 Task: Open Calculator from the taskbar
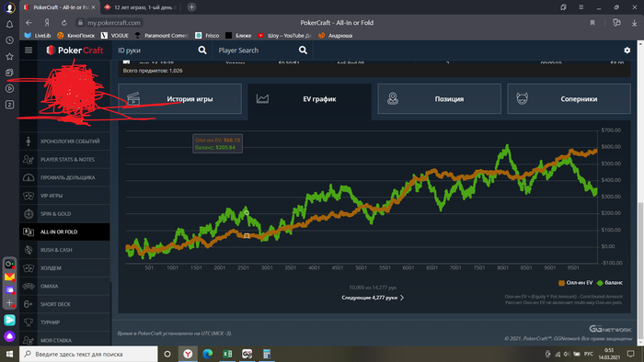267,354
